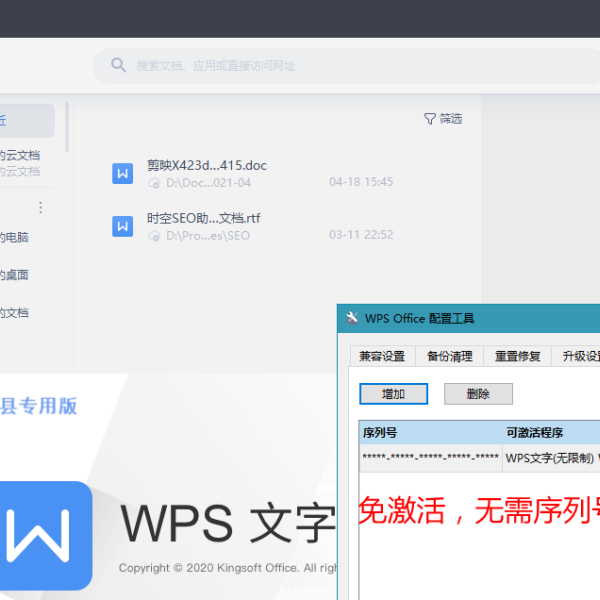Click the WPS Office 配置工具 title icon

coord(352,318)
